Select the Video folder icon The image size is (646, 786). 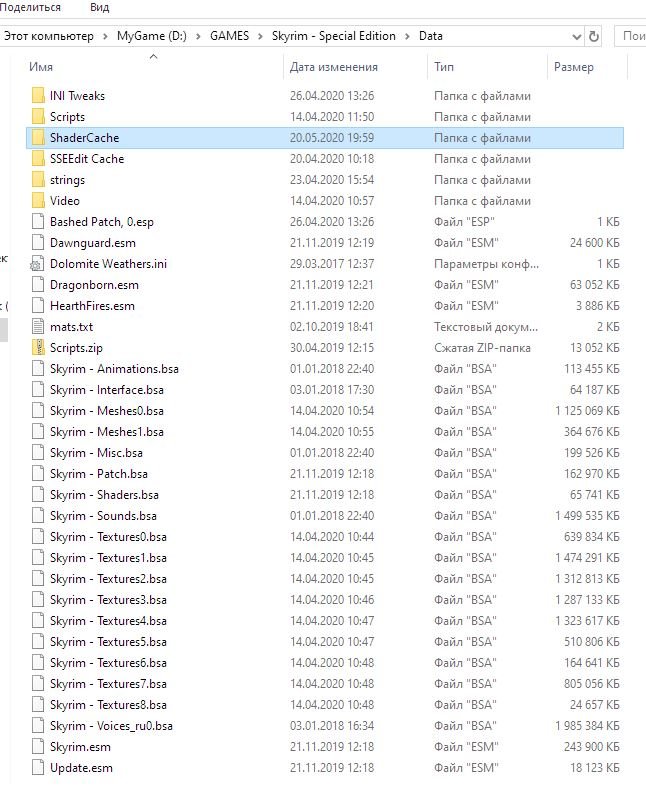pos(38,201)
